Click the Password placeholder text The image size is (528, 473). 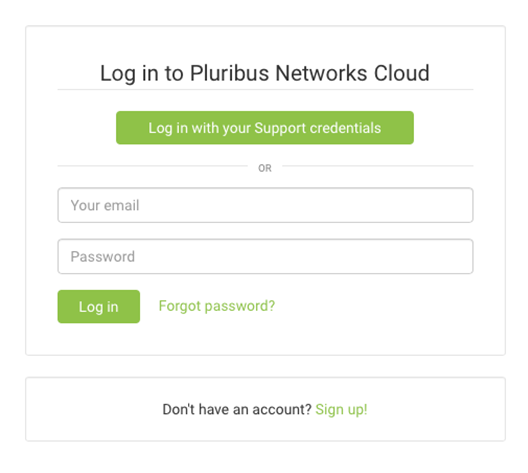(x=103, y=257)
